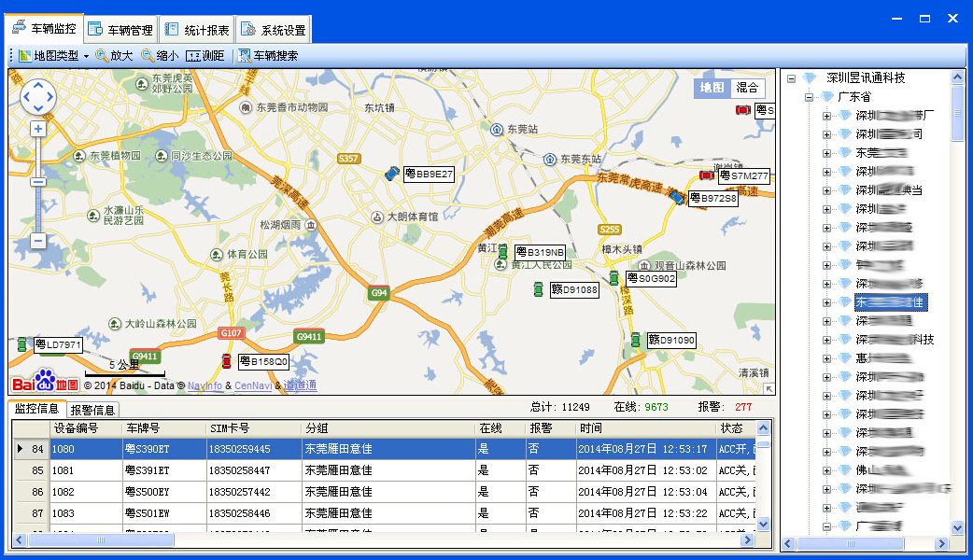This screenshot has height=560, width=973.
Task: Click the green vehicle marker 赣D91088
Action: (538, 290)
